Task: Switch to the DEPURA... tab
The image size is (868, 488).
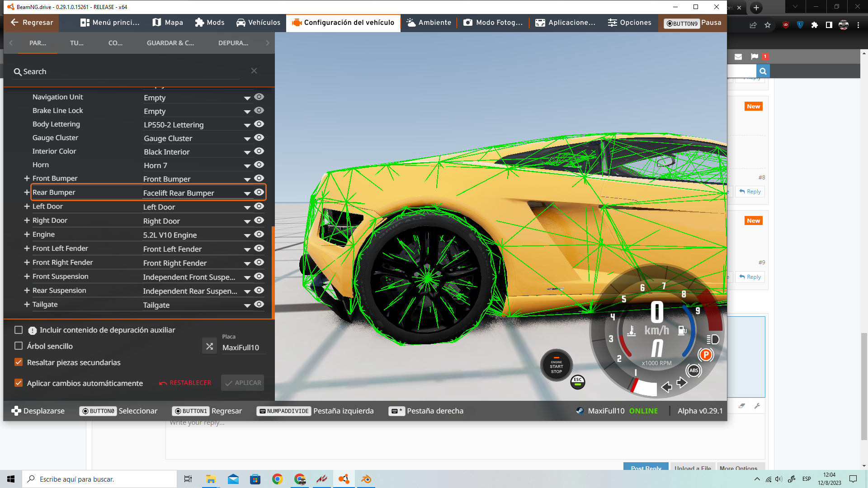Action: pos(233,43)
